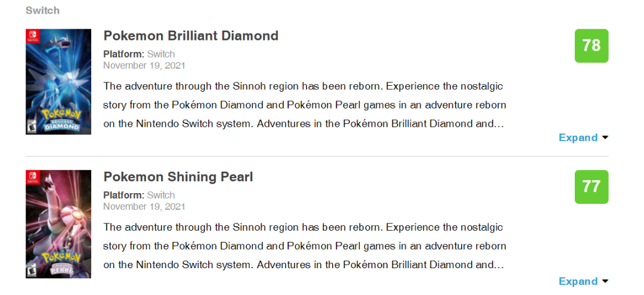644x295 pixels.
Task: Click release date under Pokemon Brilliant Diamond
Action: [x=144, y=66]
